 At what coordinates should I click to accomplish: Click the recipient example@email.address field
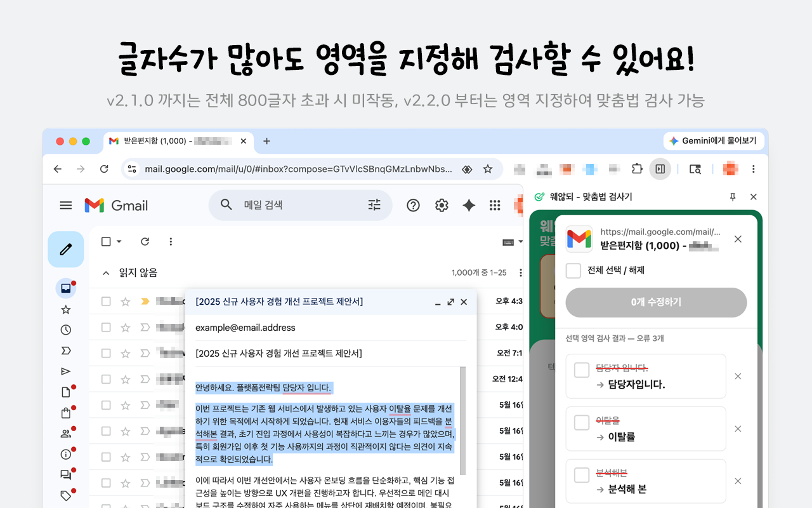331,328
